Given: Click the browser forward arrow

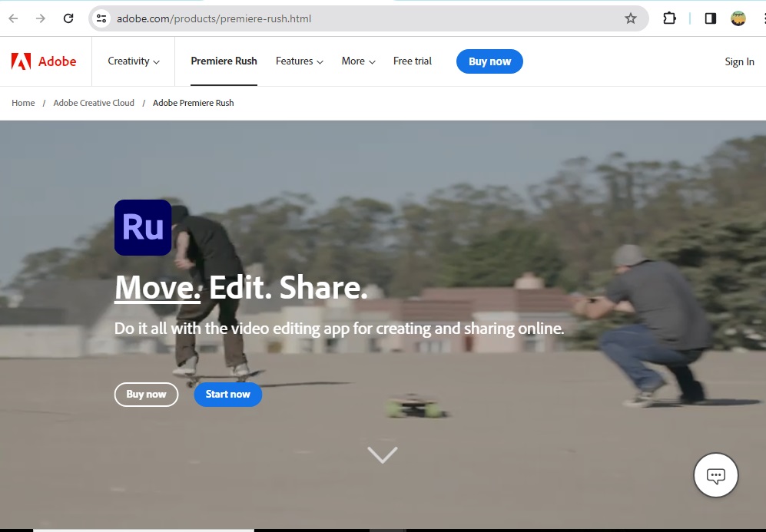Looking at the screenshot, I should click(41, 18).
